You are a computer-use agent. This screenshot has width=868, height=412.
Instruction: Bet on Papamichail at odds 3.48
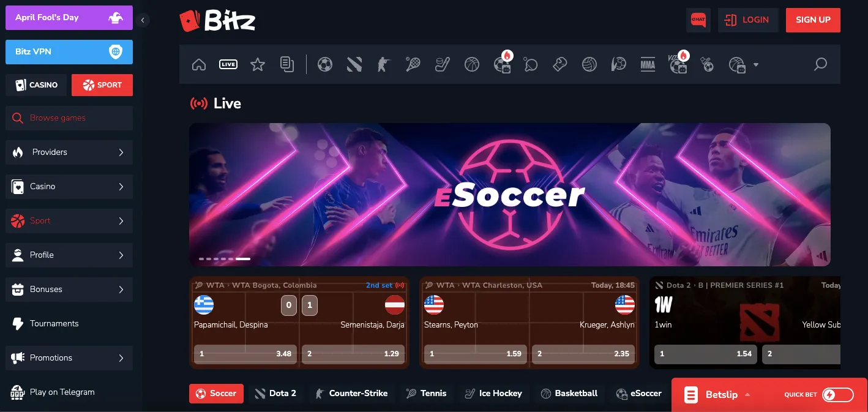coord(245,354)
